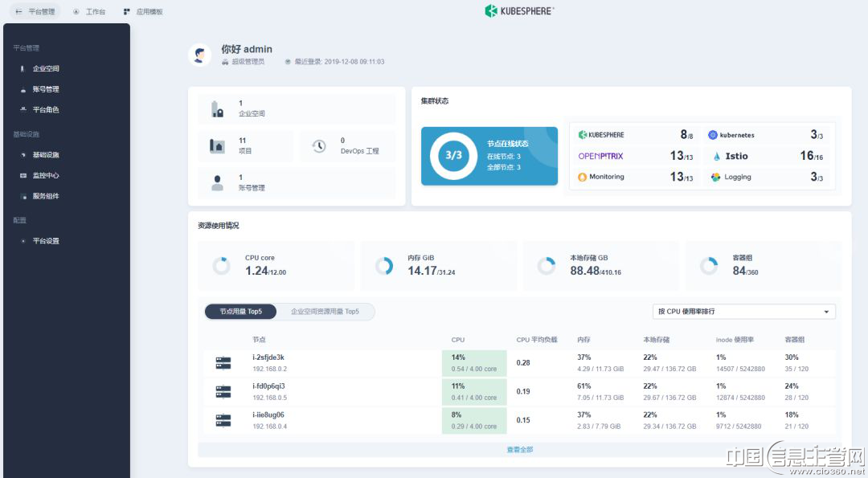Open the Kubernetes component status
The image size is (868, 478).
pos(766,135)
